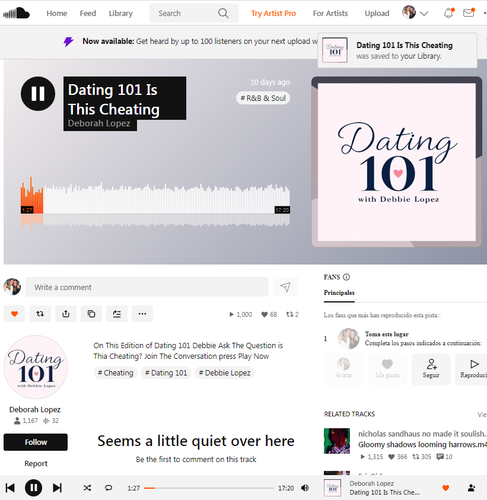The image size is (487, 500).
Task: Expand the profile avatar dropdown chevron
Action: point(424,14)
